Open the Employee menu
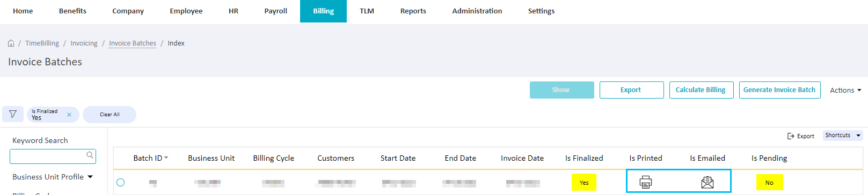 [186, 11]
